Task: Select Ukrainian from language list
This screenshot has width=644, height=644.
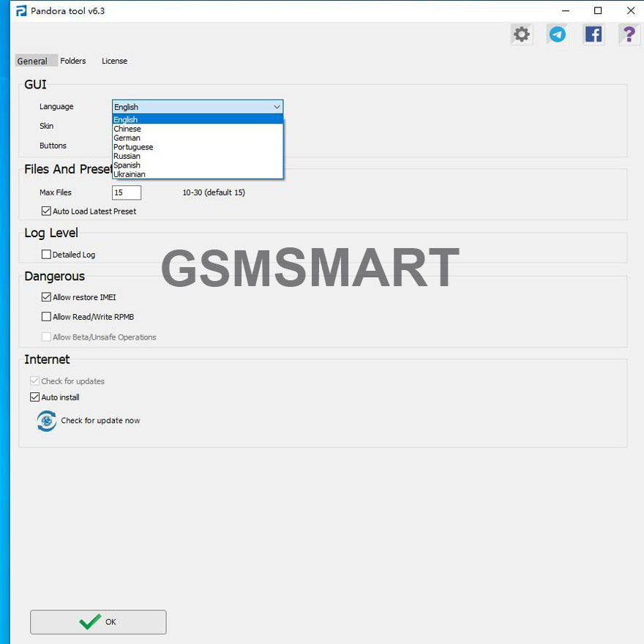Action: tap(198, 173)
